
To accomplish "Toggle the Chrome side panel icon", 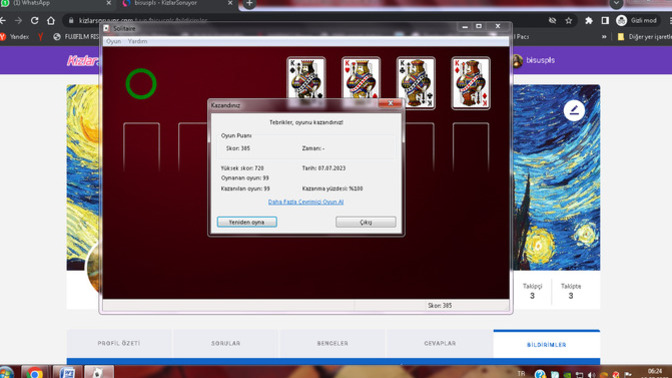I will (x=605, y=20).
